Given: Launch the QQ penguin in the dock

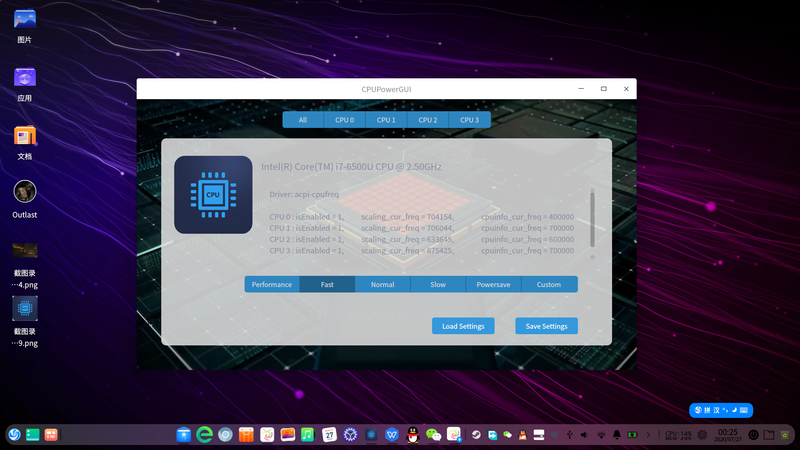Looking at the screenshot, I should tap(412, 435).
